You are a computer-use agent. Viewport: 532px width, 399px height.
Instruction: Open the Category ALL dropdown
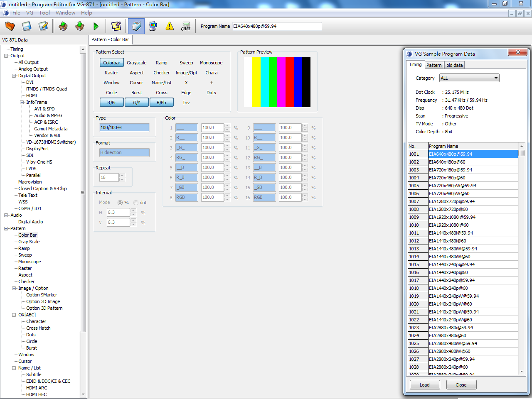(x=469, y=78)
